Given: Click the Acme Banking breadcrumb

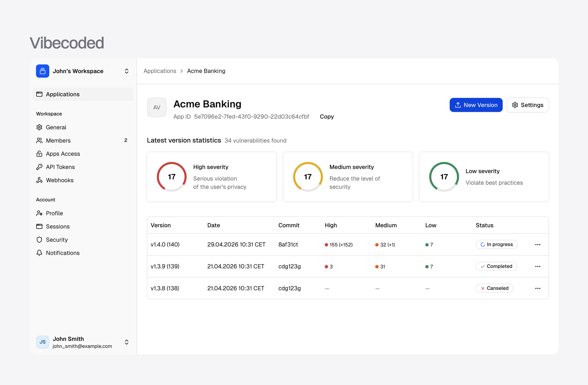Looking at the screenshot, I should (x=206, y=71).
